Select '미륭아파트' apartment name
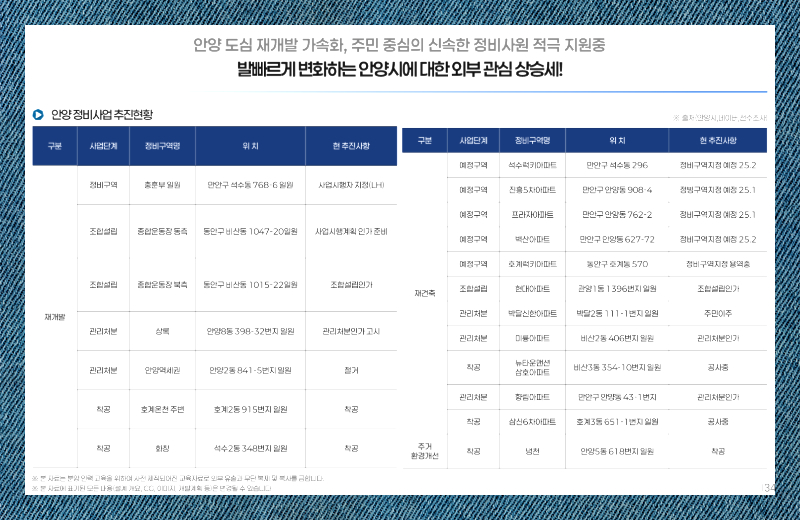This screenshot has height=520, width=800. 532,338
